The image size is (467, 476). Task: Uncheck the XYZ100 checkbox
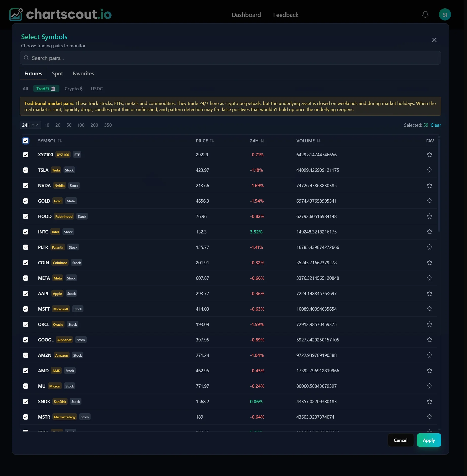tap(26, 155)
